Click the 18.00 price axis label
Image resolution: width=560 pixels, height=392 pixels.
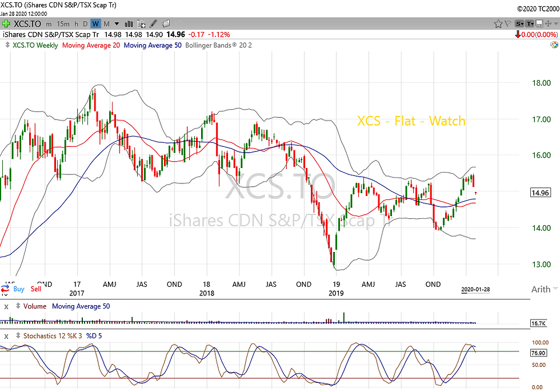pyautogui.click(x=542, y=83)
